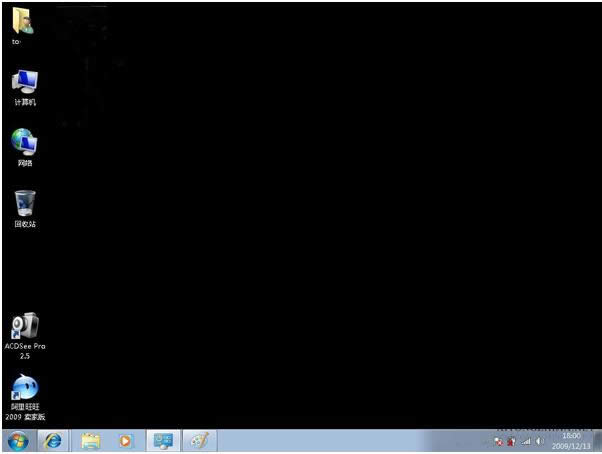Click the speaker volume icon in system tray

pyautogui.click(x=540, y=441)
